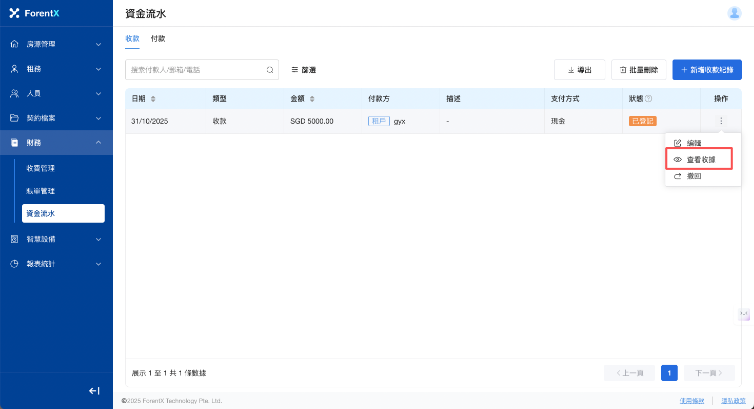Image resolution: width=754 pixels, height=409 pixels.
Task: Click the payer search input field
Action: click(x=195, y=70)
